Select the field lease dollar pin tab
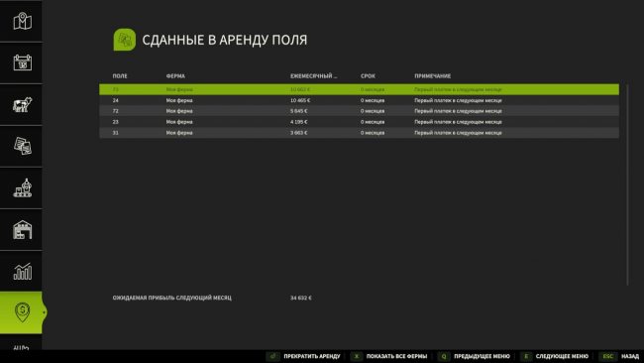The image size is (644, 363). coord(22,312)
